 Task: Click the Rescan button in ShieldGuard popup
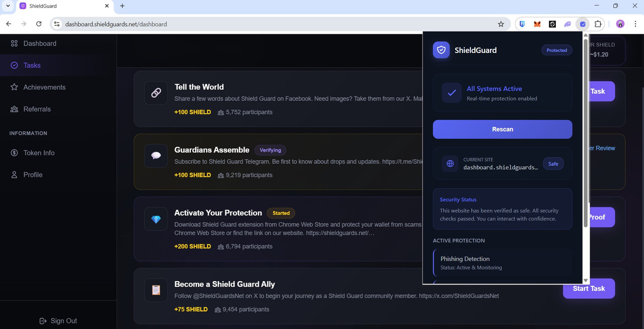point(502,129)
